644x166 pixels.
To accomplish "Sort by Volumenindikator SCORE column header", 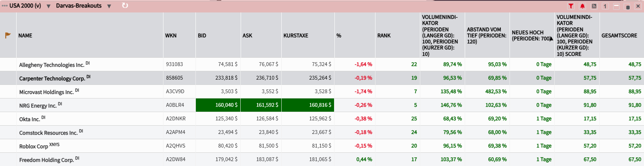I will pos(576,35).
